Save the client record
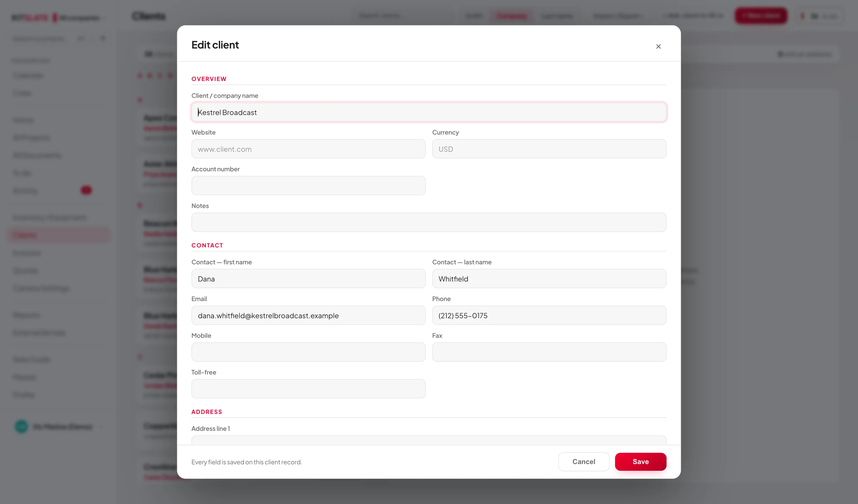 coord(641,462)
